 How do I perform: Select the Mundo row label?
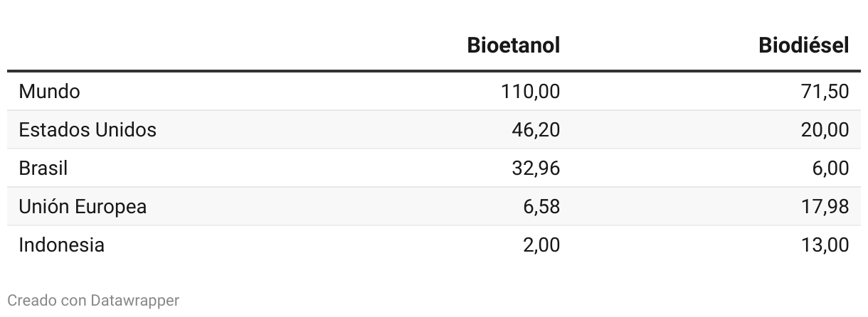[x=49, y=92]
